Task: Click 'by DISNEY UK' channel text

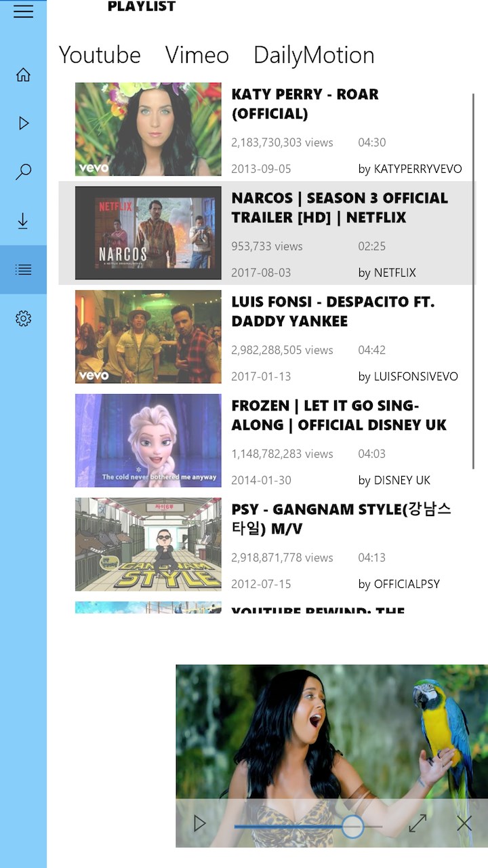Action: point(394,480)
